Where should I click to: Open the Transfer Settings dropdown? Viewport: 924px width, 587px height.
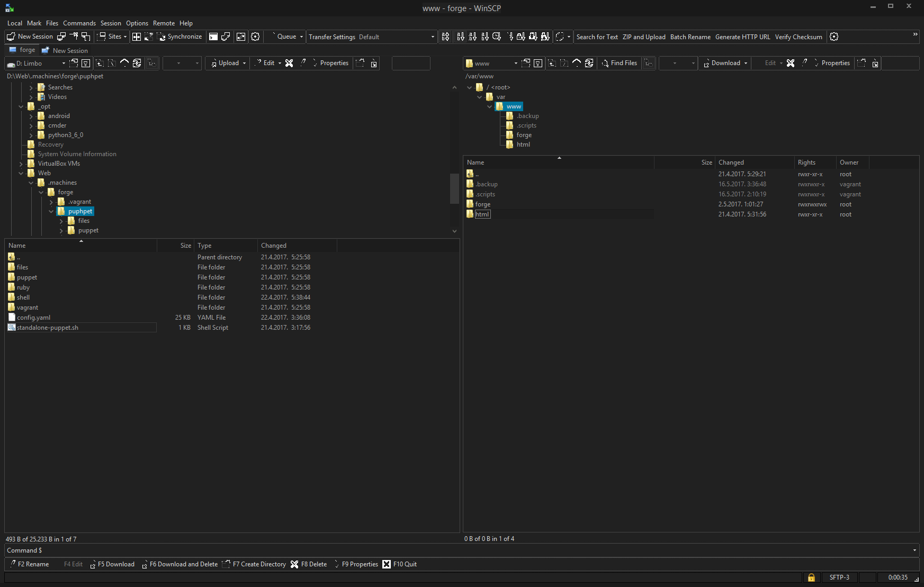(x=432, y=37)
